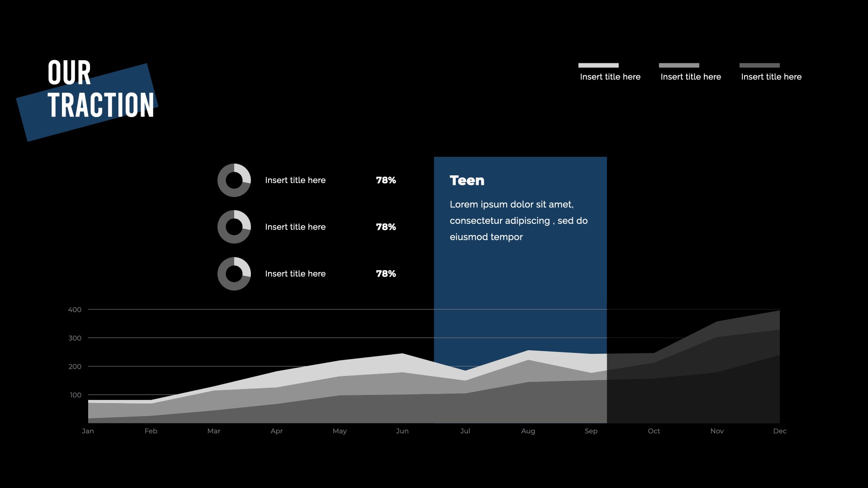Click the bottom row 78% value
The image size is (868, 488).
pyautogui.click(x=386, y=274)
